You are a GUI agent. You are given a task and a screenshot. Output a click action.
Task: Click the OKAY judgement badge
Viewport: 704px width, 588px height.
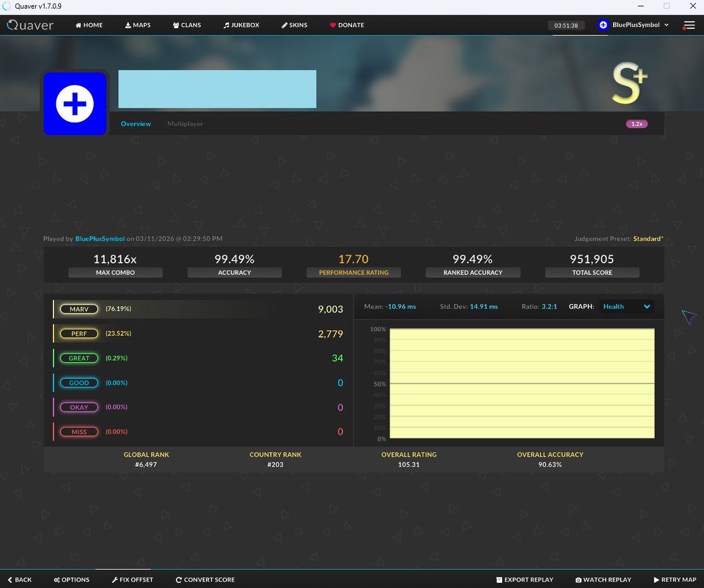tap(79, 407)
